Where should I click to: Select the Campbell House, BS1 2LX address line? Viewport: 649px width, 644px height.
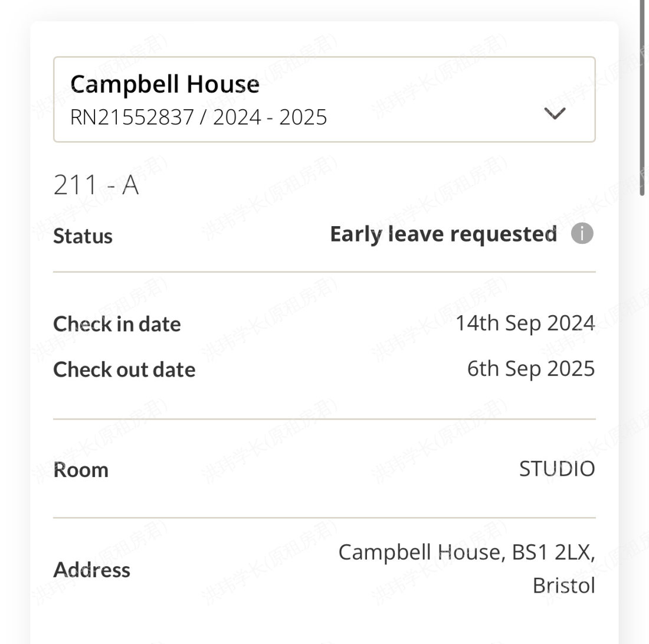click(x=466, y=553)
